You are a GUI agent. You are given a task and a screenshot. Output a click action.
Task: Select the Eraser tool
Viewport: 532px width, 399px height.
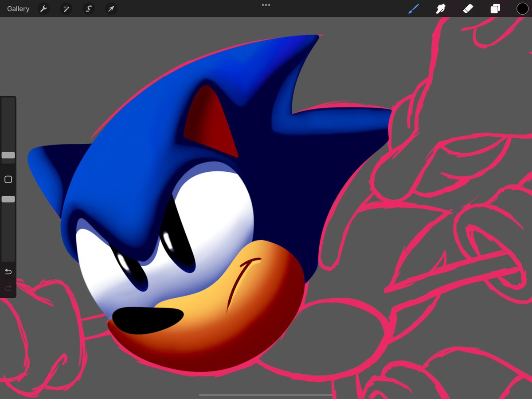(468, 8)
